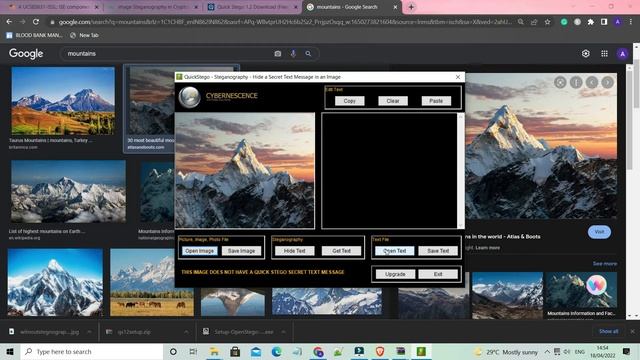Open the Taurus Mountains image result
Viewport: 640px width, 360px height.
click(x=63, y=101)
